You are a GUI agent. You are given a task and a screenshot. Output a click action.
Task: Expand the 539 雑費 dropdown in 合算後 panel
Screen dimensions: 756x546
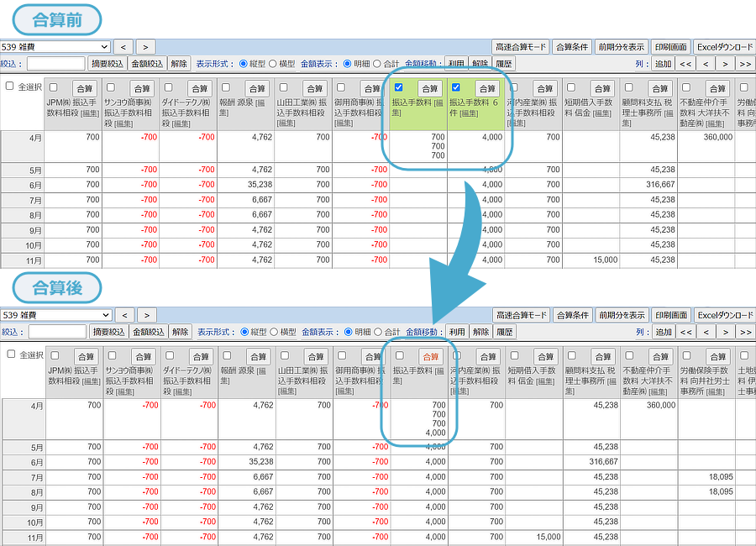coord(55,315)
